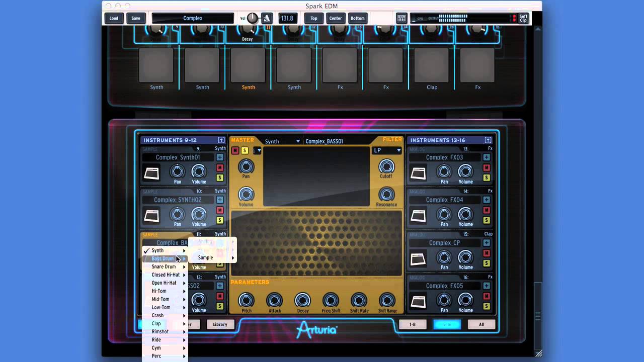Viewport: 644px width, 362px height.
Task: Click the pad icon for Complex_SYNTH02
Action: (x=151, y=216)
